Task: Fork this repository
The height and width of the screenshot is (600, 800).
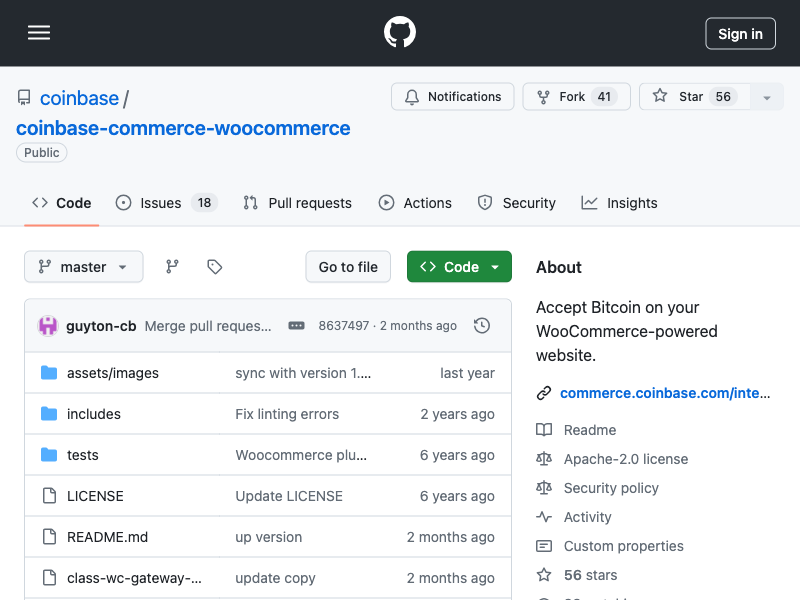Action: [577, 96]
